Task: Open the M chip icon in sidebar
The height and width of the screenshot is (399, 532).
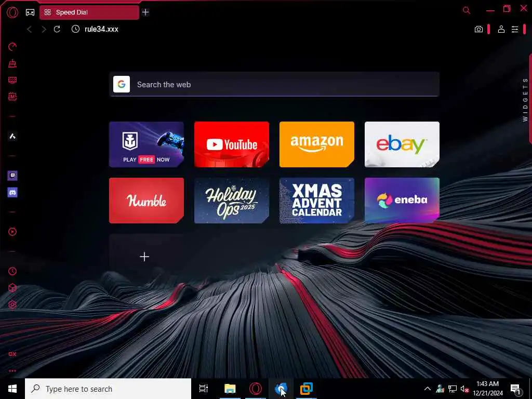Action: [12, 97]
